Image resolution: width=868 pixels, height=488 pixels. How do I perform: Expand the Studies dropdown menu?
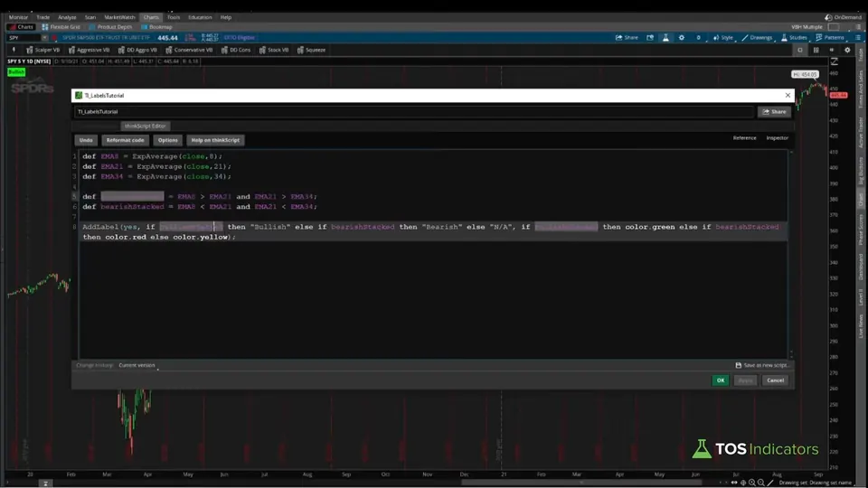tap(794, 38)
